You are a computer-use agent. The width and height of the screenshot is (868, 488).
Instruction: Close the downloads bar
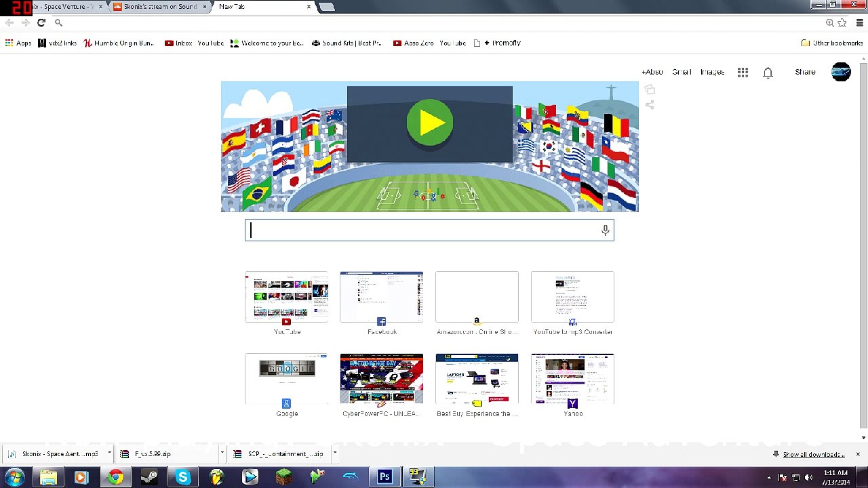(858, 454)
